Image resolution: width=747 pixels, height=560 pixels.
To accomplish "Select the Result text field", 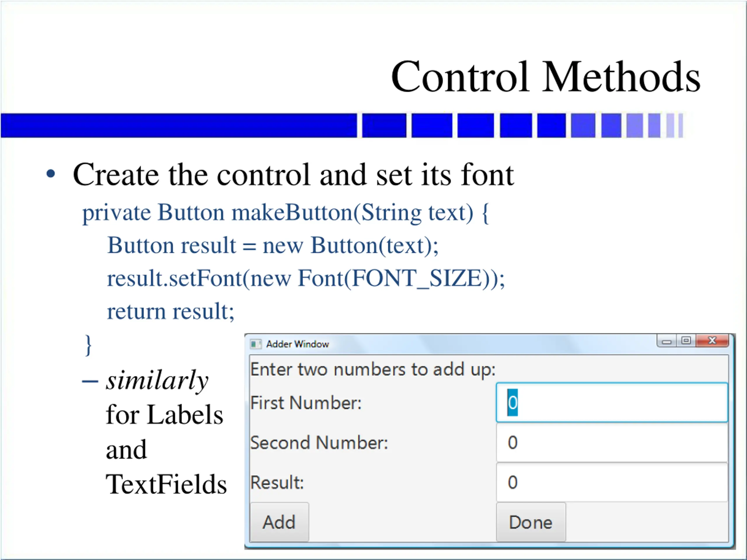I will [x=611, y=482].
